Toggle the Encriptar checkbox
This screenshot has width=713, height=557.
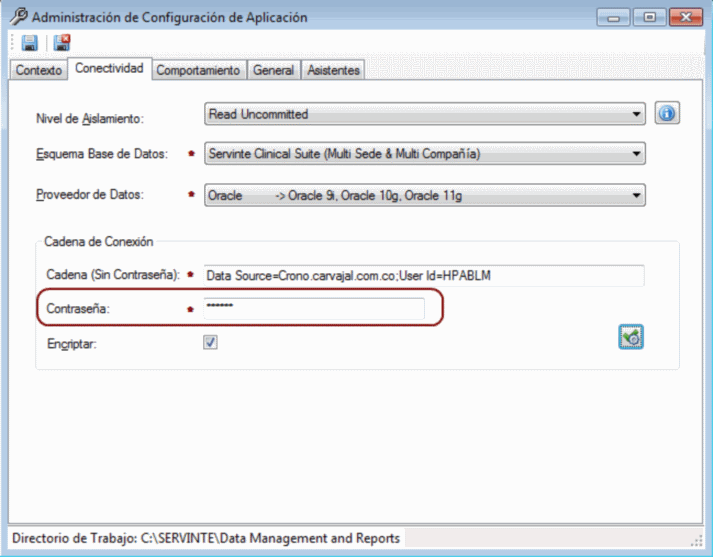pos(211,342)
